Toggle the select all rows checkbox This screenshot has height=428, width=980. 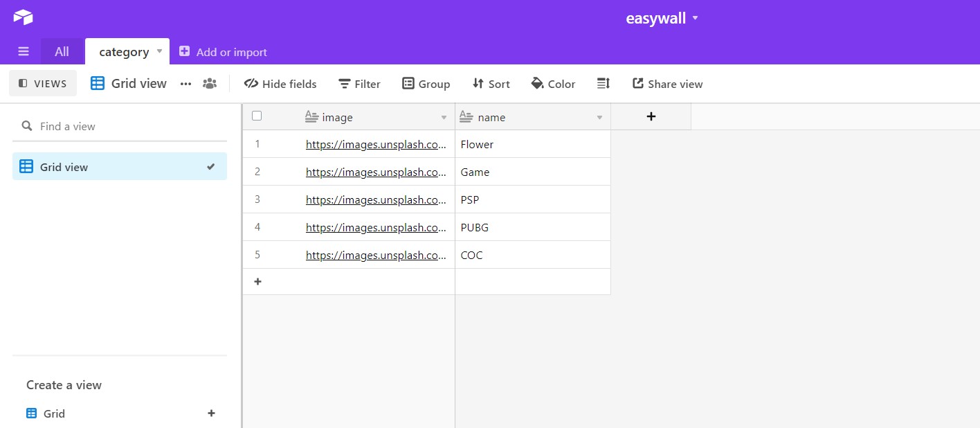[x=257, y=116]
